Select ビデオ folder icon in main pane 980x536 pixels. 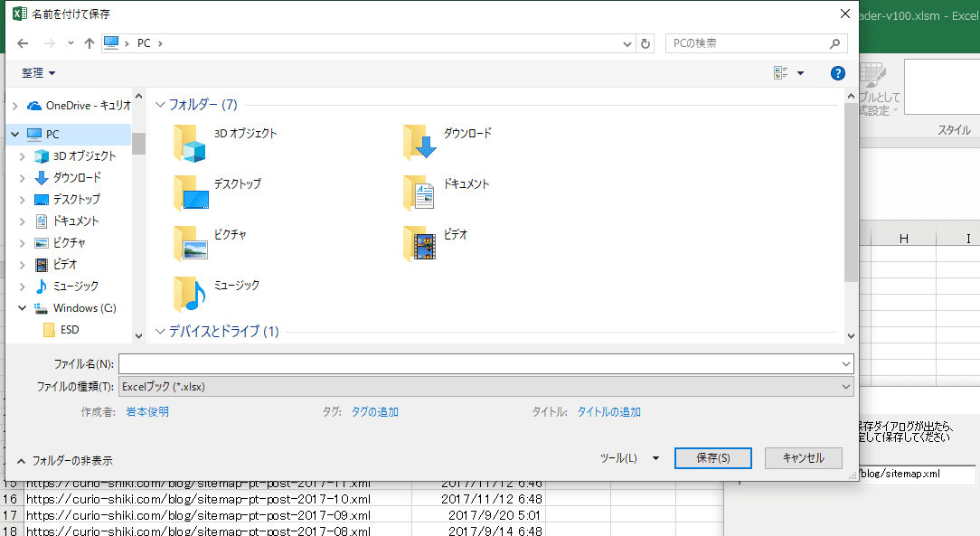point(419,243)
